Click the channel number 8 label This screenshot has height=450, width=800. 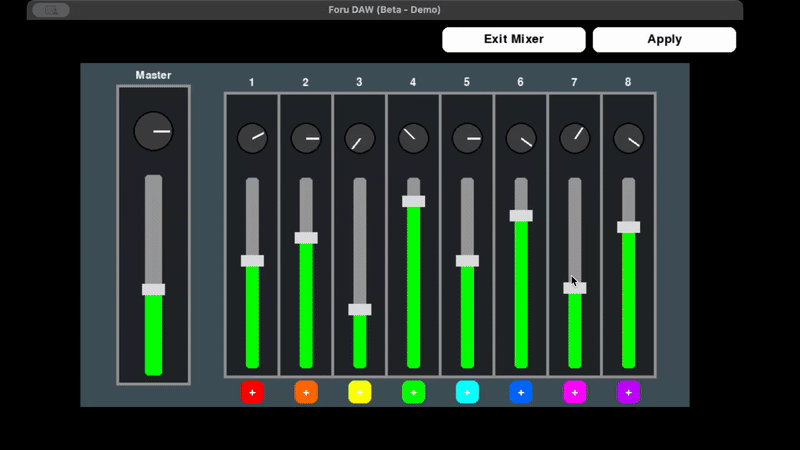click(x=628, y=82)
